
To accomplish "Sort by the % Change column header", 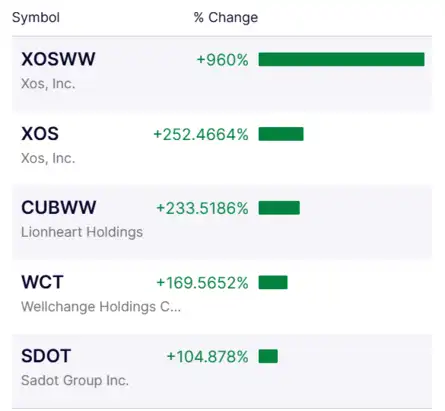I will (226, 17).
